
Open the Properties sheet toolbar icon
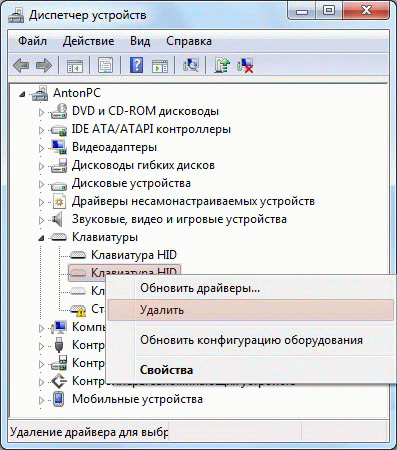tap(106, 65)
